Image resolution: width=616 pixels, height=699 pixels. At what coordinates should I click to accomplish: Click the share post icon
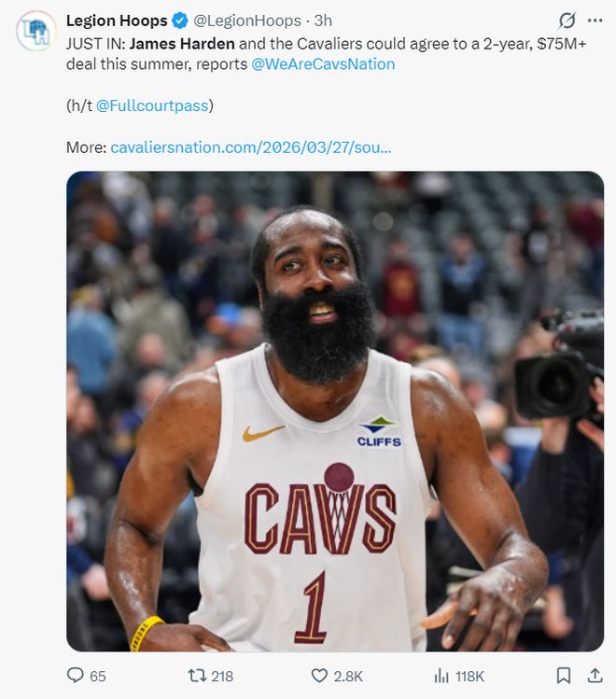(594, 676)
